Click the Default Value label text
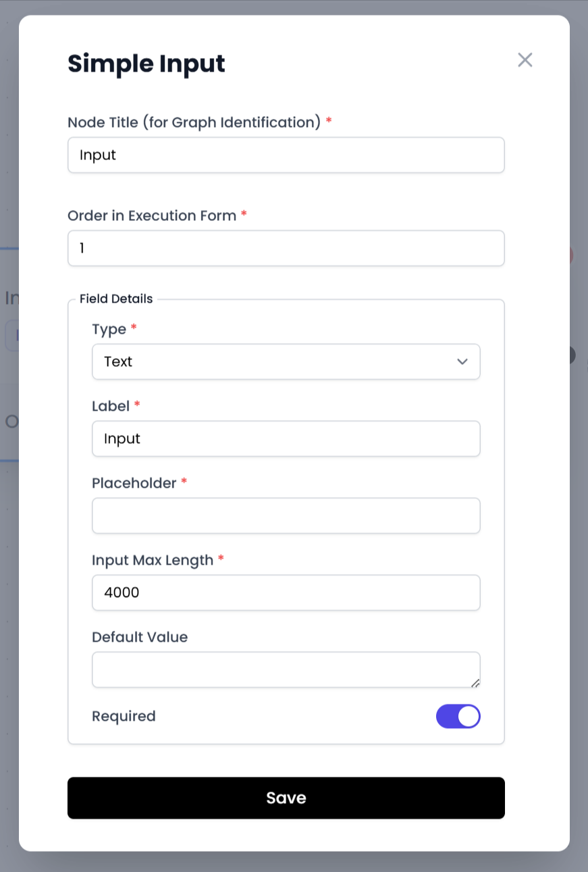The image size is (588, 872). tap(140, 638)
